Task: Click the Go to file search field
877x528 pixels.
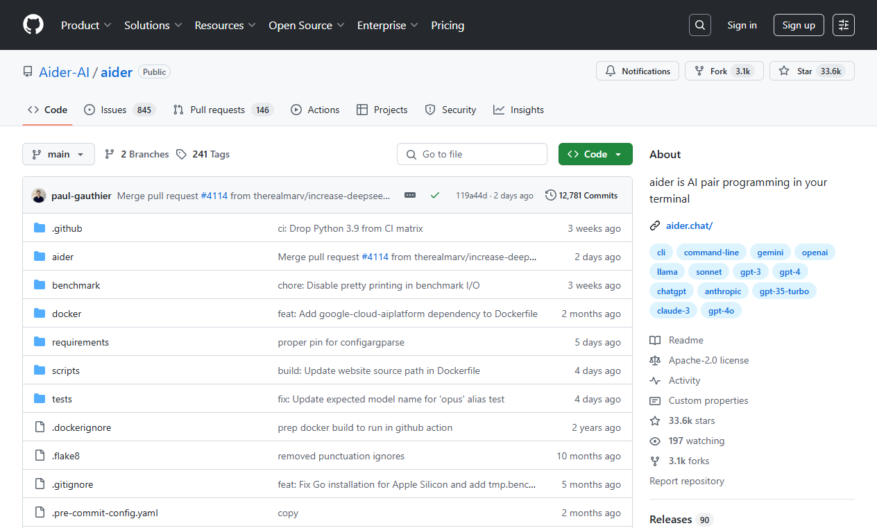Action: click(x=472, y=154)
